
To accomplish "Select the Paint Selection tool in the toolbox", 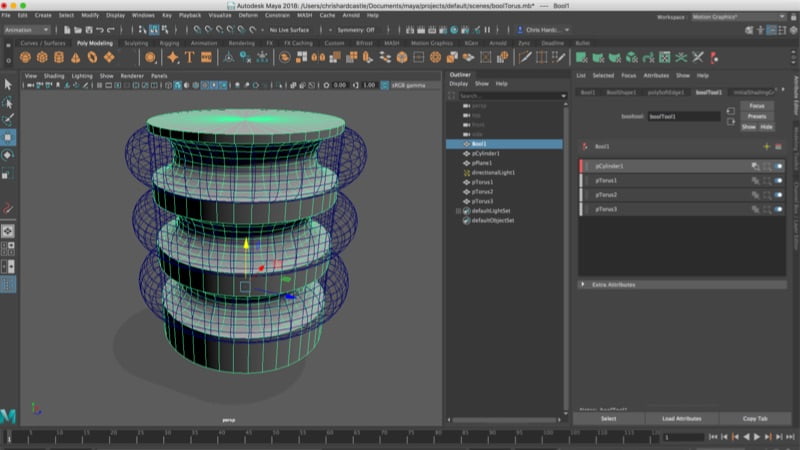I will point(8,119).
